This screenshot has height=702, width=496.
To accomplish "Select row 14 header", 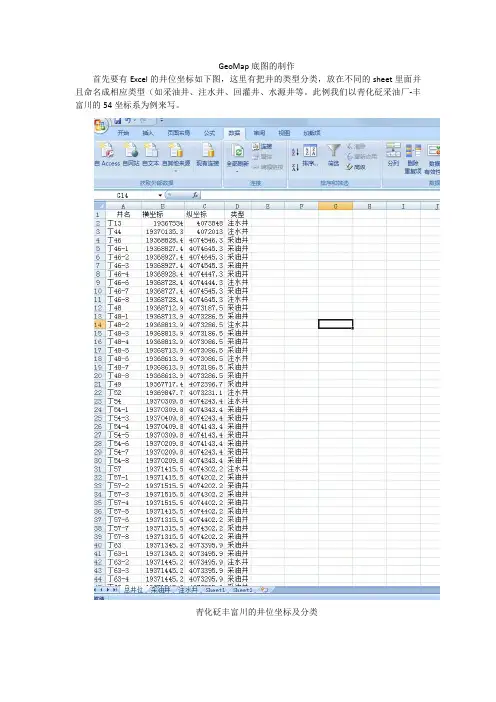I will pyautogui.click(x=99, y=325).
